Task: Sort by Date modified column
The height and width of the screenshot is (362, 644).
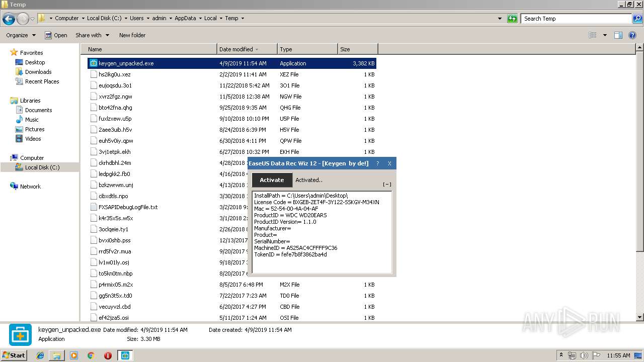Action: [247, 49]
